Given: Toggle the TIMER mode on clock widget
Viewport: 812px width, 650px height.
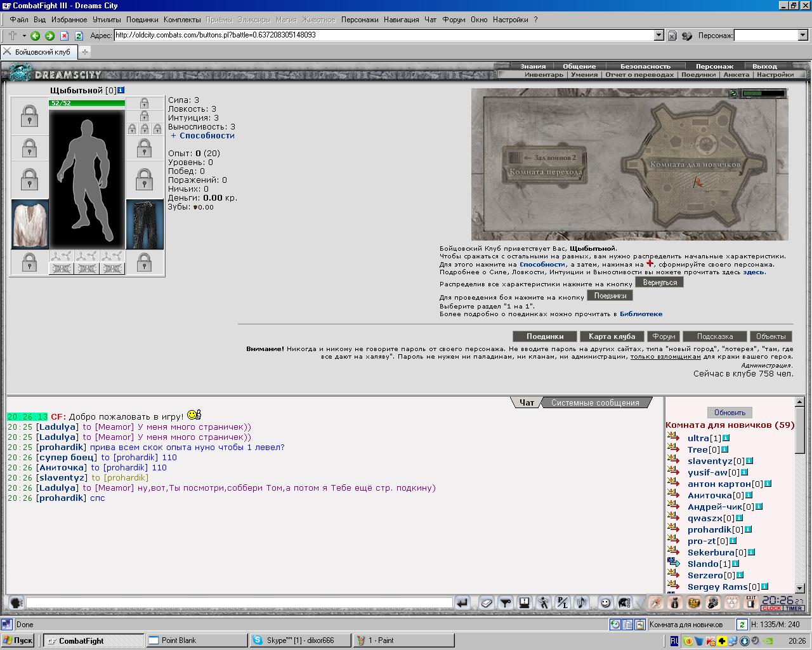Looking at the screenshot, I should [794, 608].
